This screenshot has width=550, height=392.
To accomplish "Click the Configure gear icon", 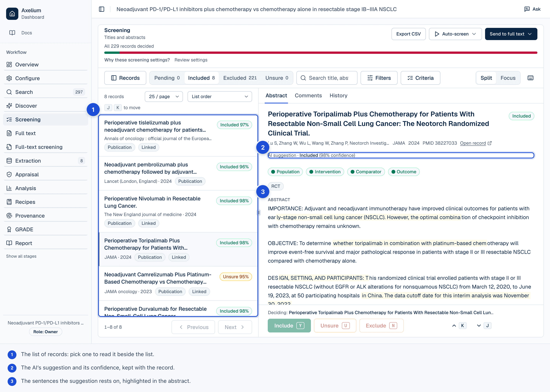I will pyautogui.click(x=9, y=78).
